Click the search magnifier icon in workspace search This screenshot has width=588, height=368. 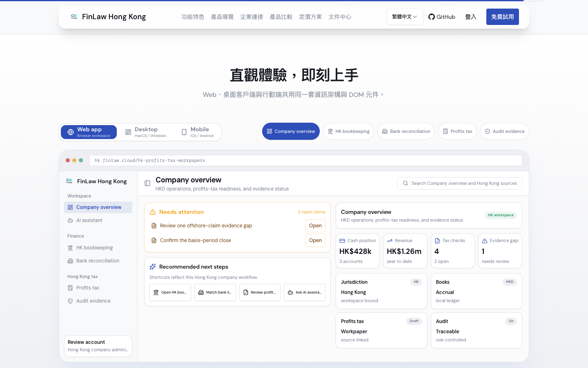[405, 183]
